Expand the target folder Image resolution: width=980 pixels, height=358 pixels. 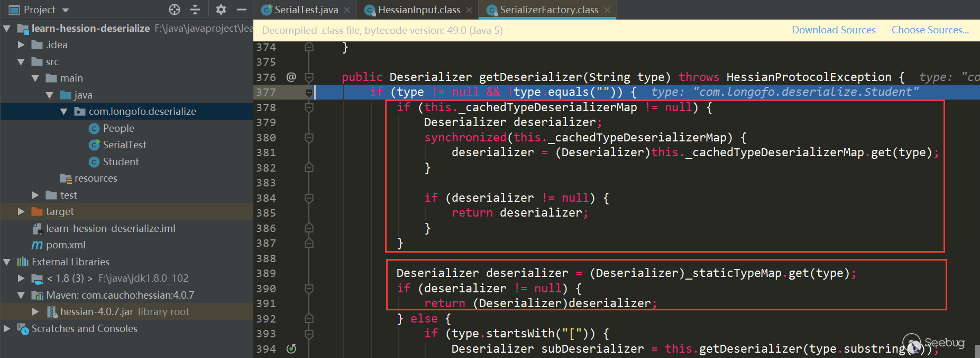pyautogui.click(x=21, y=212)
